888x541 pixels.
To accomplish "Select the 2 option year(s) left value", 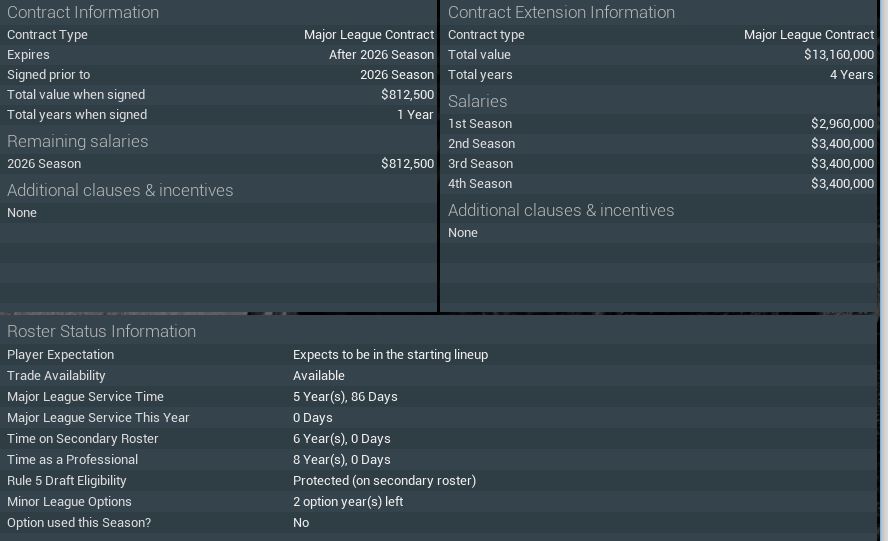I will click(x=347, y=501).
